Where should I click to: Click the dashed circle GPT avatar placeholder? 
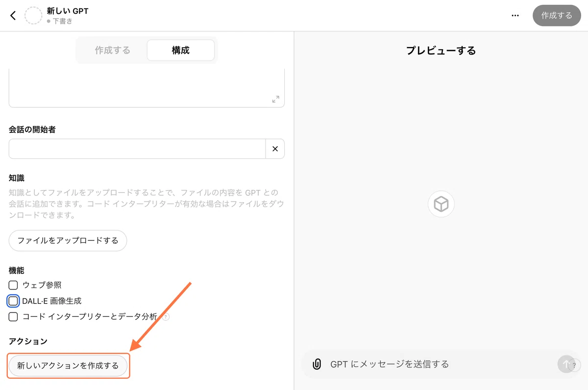[34, 16]
